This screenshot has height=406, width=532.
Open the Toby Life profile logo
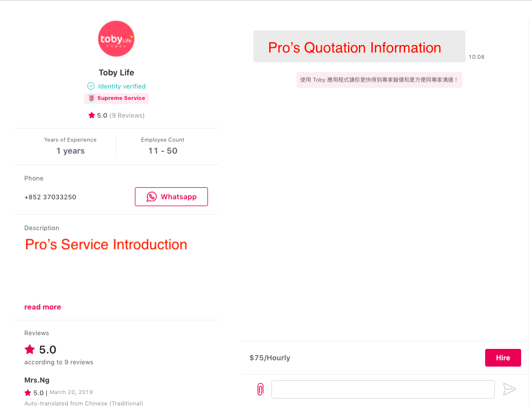point(117,39)
